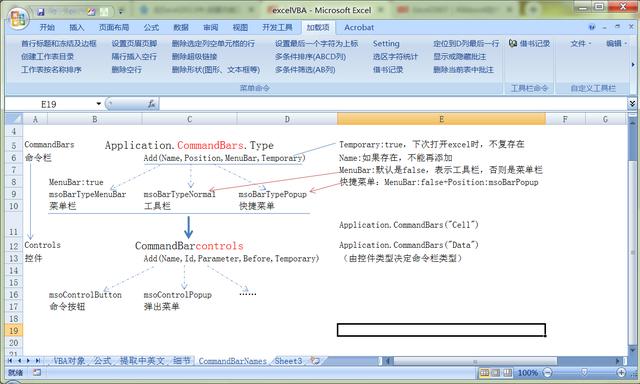Click 借书记录 in the menu commands group
This screenshot has width=640, height=384.
click(388, 70)
